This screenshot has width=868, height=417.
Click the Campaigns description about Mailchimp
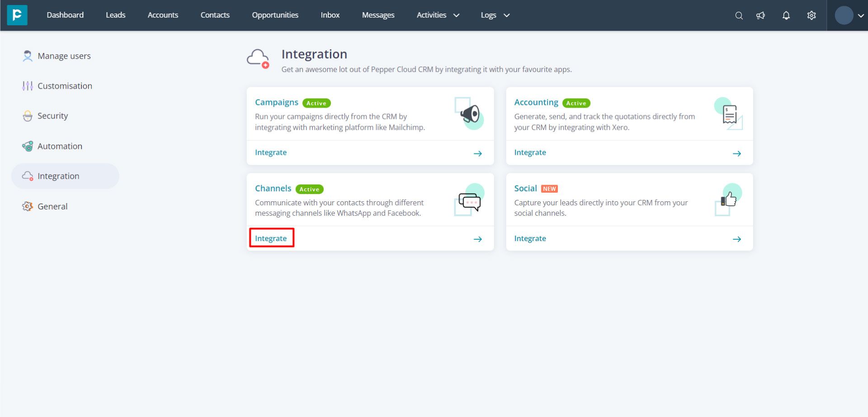point(340,122)
